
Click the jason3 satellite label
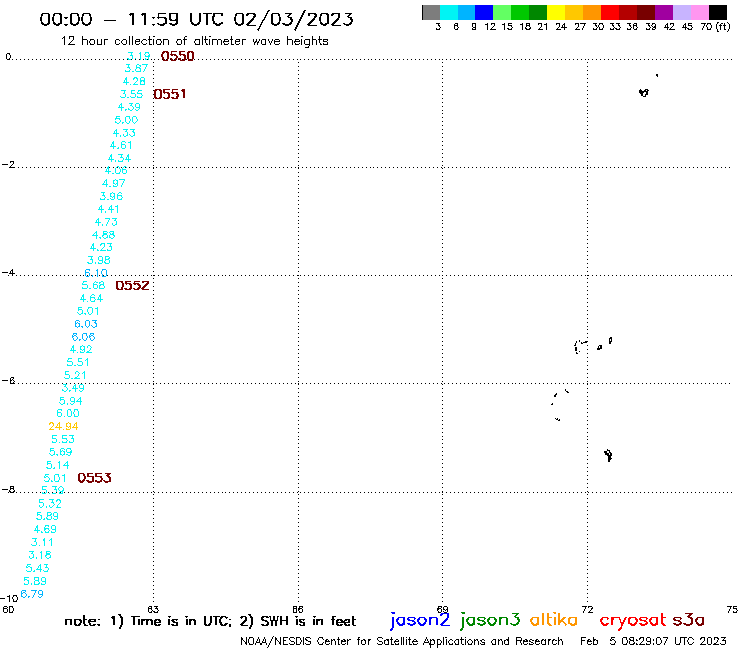tap(490, 621)
